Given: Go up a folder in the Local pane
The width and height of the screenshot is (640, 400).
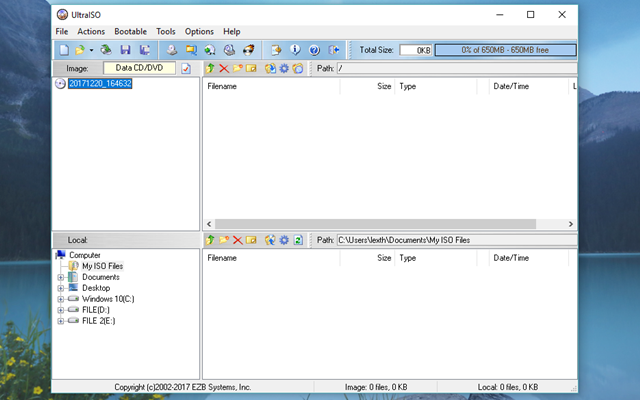Looking at the screenshot, I should 210,240.
